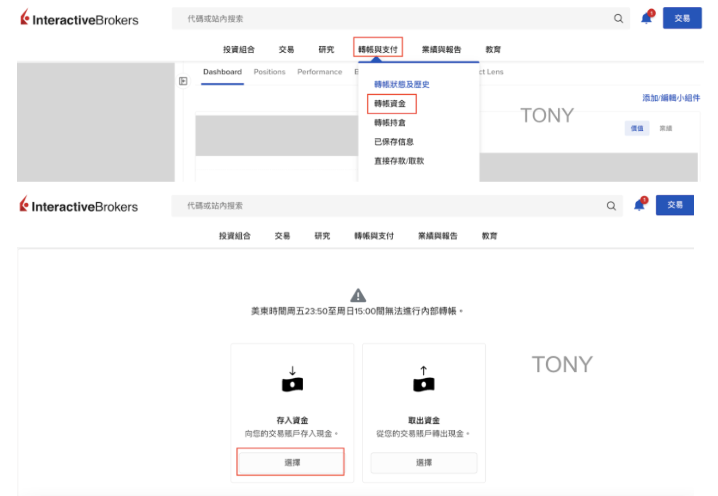Open 業績與報告 menu in top nav
This screenshot has height=496, width=718.
[441, 49]
